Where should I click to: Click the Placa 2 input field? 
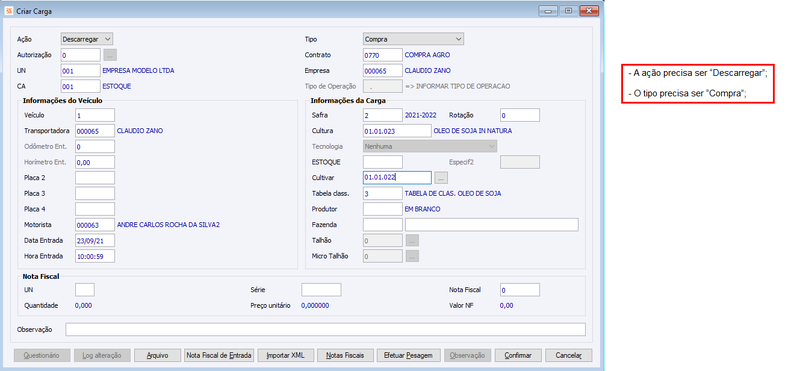tap(95, 178)
